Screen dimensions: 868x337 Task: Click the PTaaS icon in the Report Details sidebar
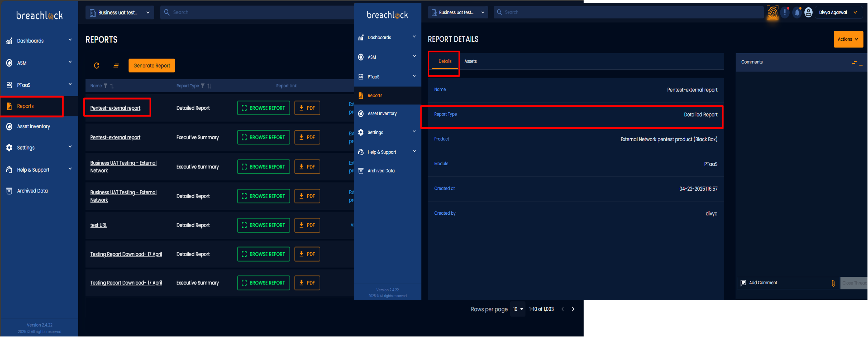tap(361, 77)
